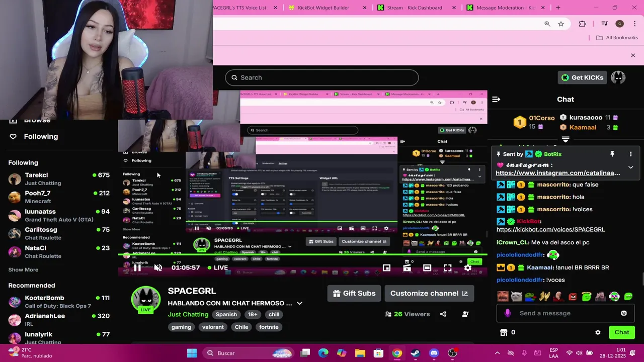Open mini player mode in stream controls

[386, 268]
